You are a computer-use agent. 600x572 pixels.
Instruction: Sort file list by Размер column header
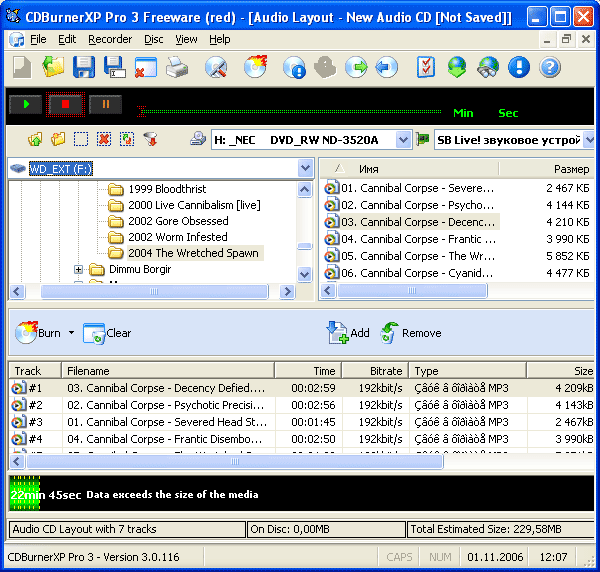pyautogui.click(x=547, y=169)
